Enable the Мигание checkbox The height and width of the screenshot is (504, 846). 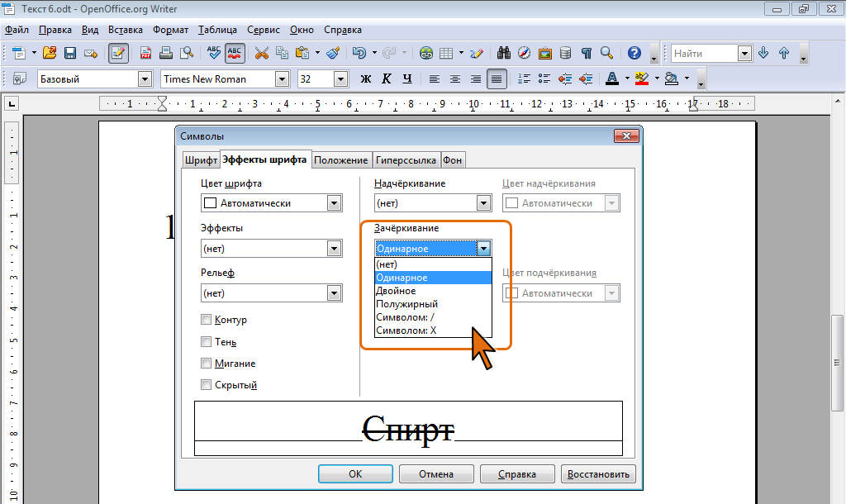click(x=206, y=364)
